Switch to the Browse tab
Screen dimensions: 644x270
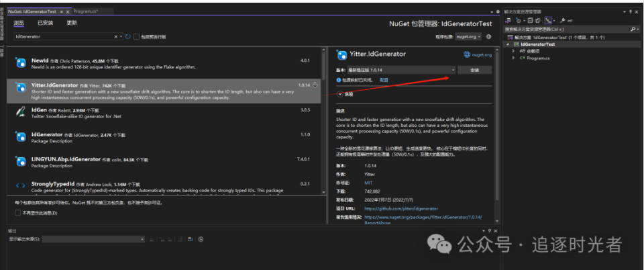[x=19, y=23]
